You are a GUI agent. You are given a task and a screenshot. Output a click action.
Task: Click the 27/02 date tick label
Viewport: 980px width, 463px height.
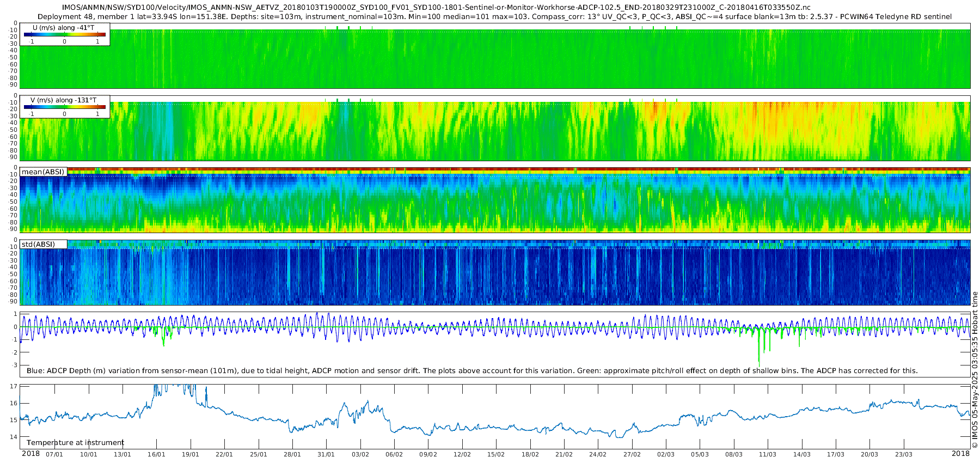[632, 454]
